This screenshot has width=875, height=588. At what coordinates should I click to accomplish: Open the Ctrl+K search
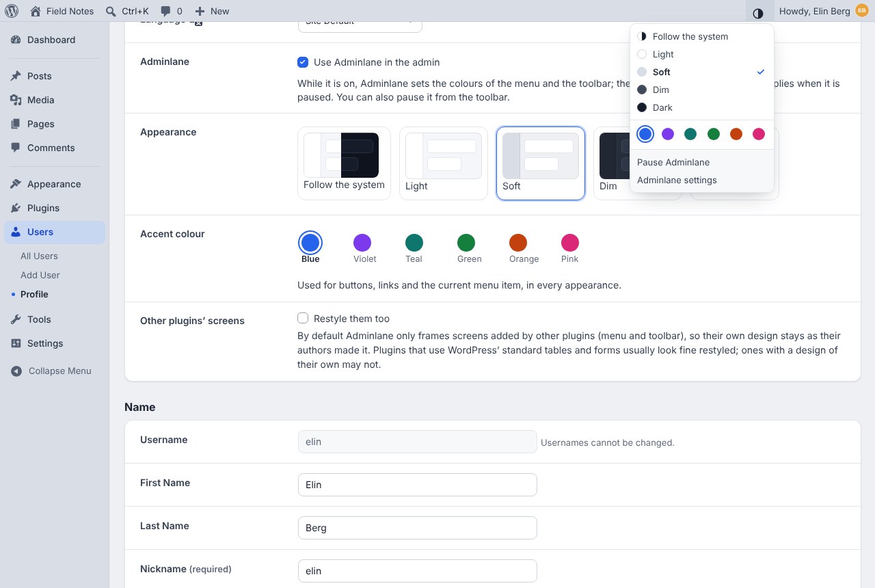(x=128, y=11)
